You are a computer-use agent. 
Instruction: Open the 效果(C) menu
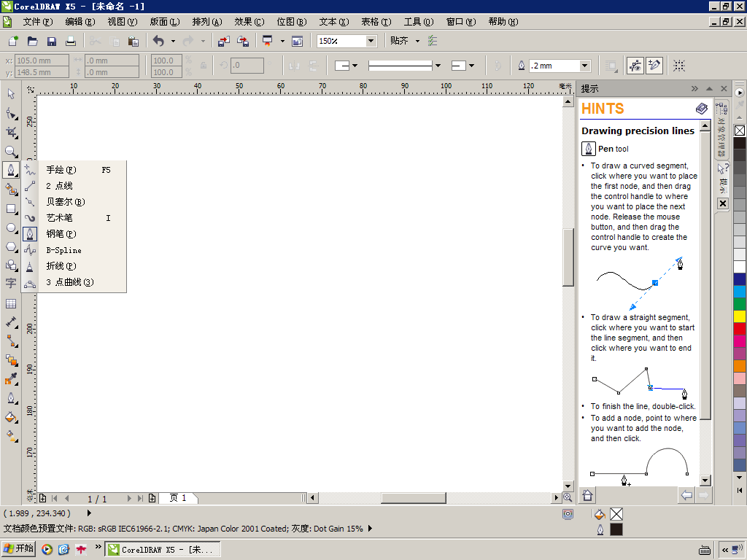249,22
